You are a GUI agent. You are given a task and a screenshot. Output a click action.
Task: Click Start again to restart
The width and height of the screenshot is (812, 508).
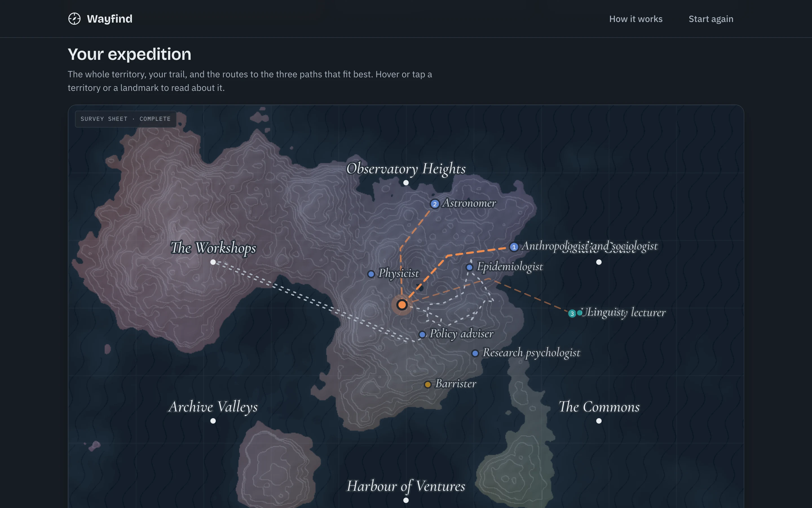click(711, 19)
